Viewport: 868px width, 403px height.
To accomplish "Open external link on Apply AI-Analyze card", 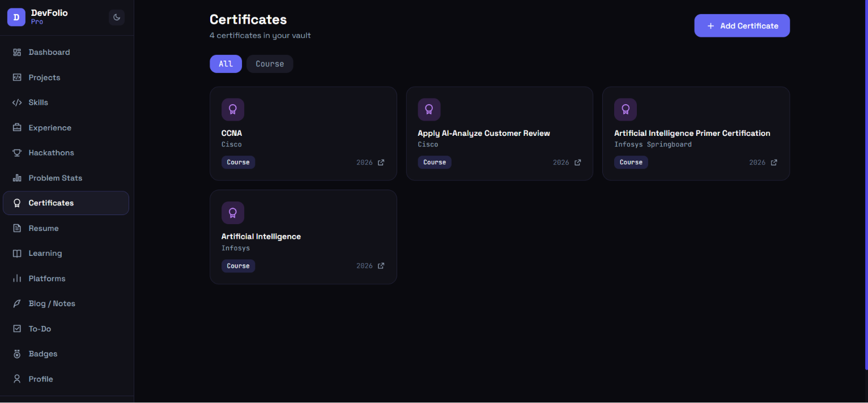I will pyautogui.click(x=578, y=162).
